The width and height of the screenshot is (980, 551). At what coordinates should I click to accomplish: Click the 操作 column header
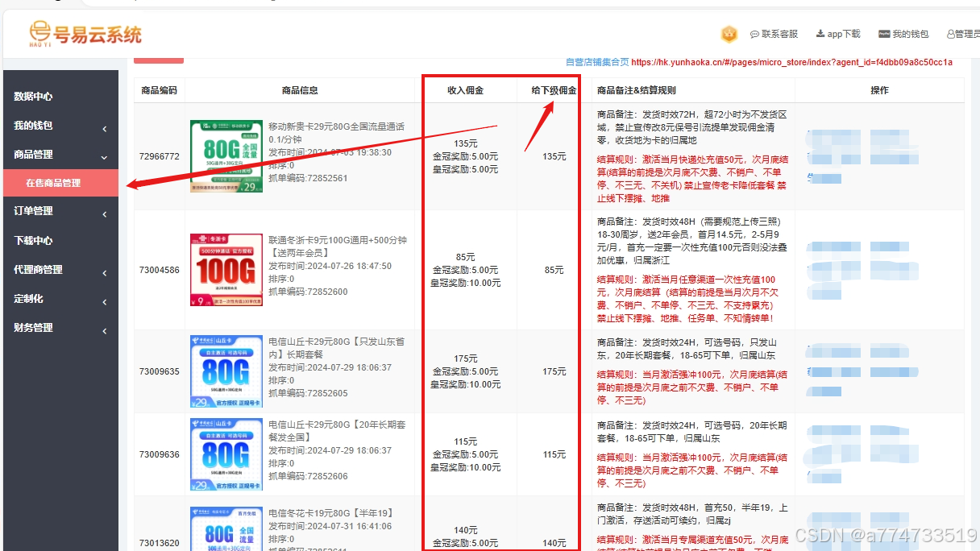coord(879,91)
